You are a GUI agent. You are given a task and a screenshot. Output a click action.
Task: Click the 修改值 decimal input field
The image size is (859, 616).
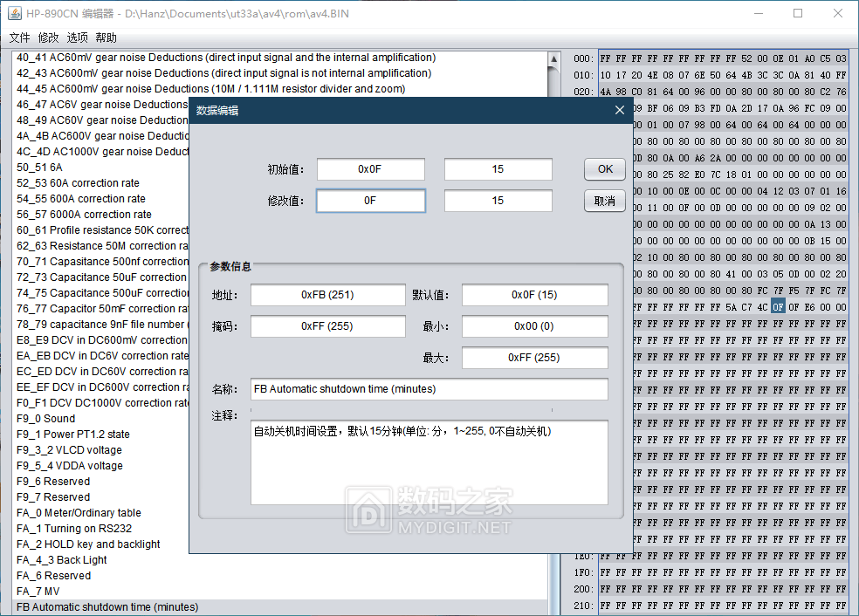point(498,201)
